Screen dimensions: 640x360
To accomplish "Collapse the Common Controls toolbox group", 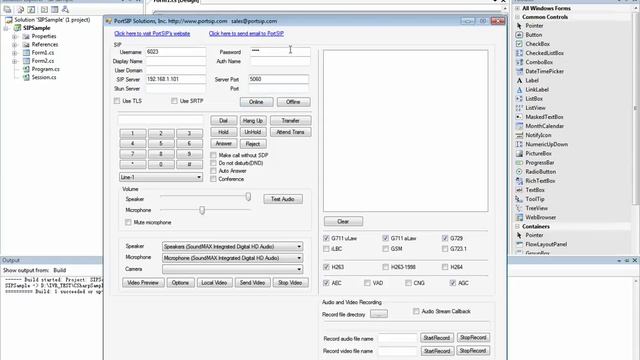I will pyautogui.click(x=518, y=17).
